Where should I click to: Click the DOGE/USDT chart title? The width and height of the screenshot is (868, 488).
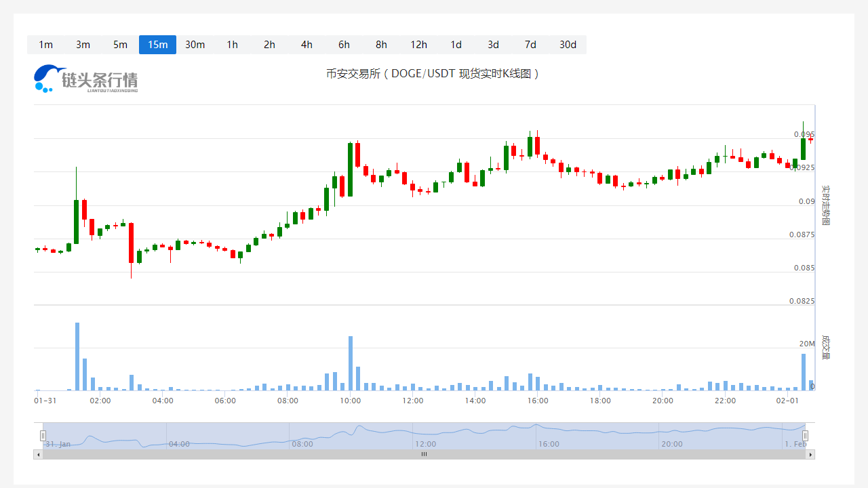tap(433, 74)
